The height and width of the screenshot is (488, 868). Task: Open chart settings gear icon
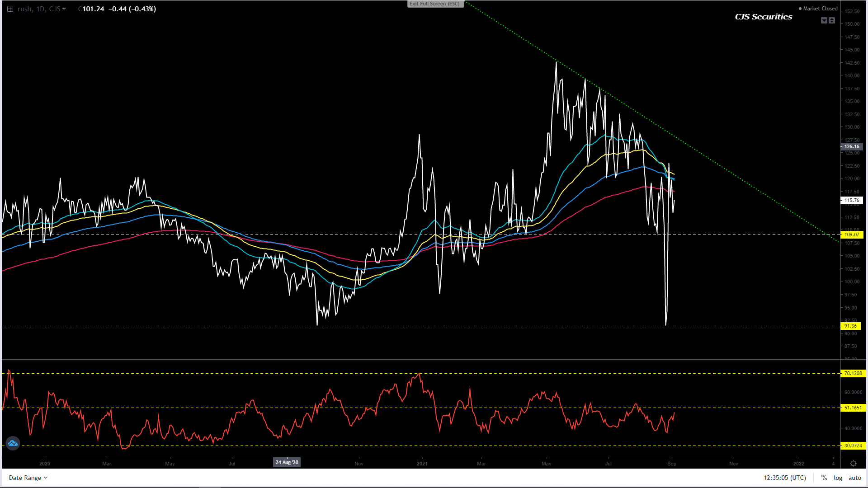click(853, 464)
